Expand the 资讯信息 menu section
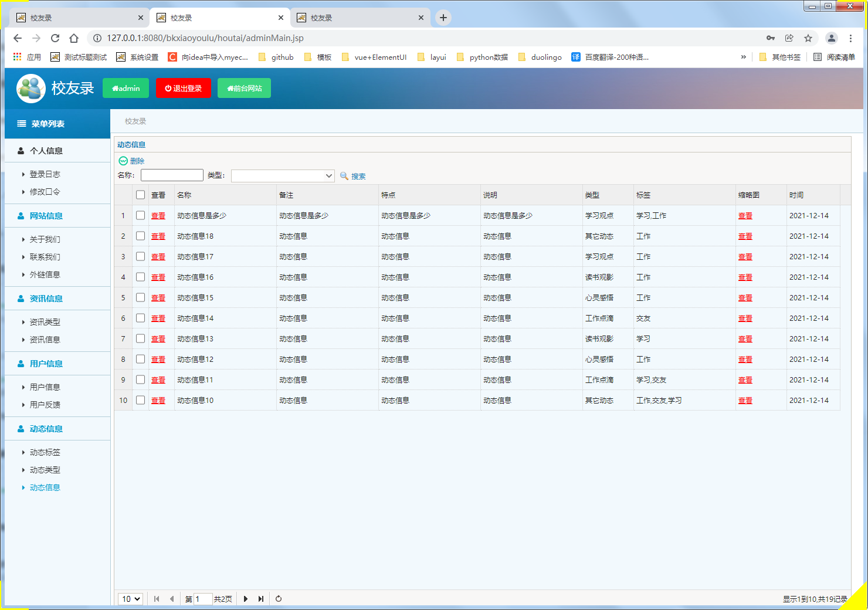Image resolution: width=868 pixels, height=610 pixels. point(57,299)
